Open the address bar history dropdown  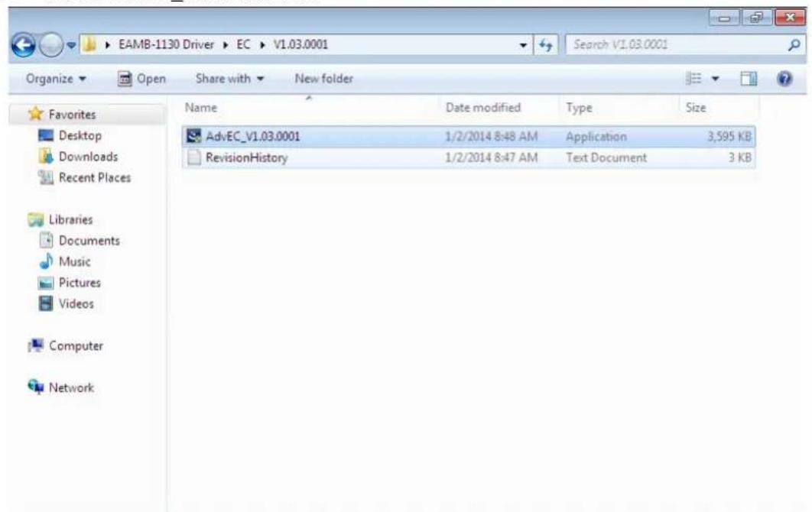click(523, 46)
